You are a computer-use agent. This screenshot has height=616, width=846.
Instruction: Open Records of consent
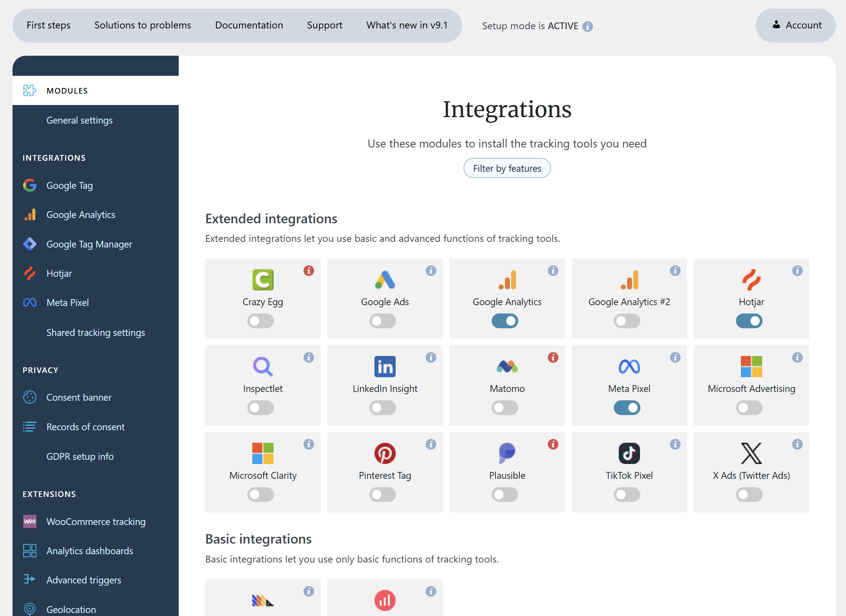coord(85,427)
